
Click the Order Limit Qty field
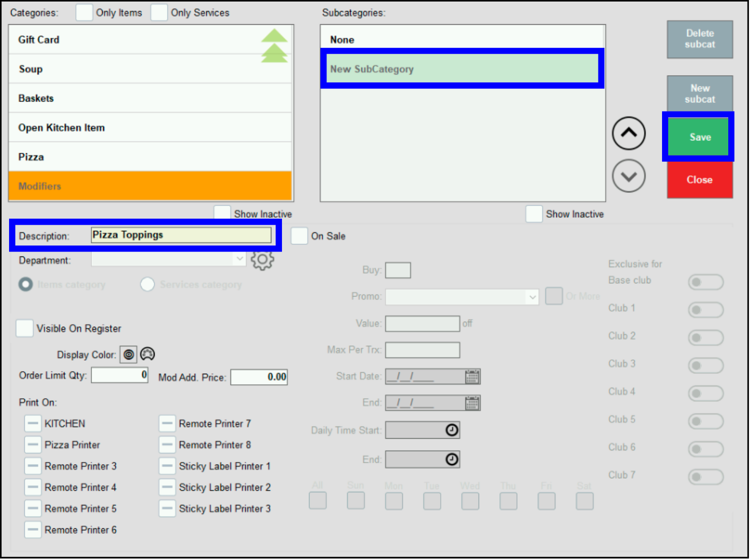[120, 375]
